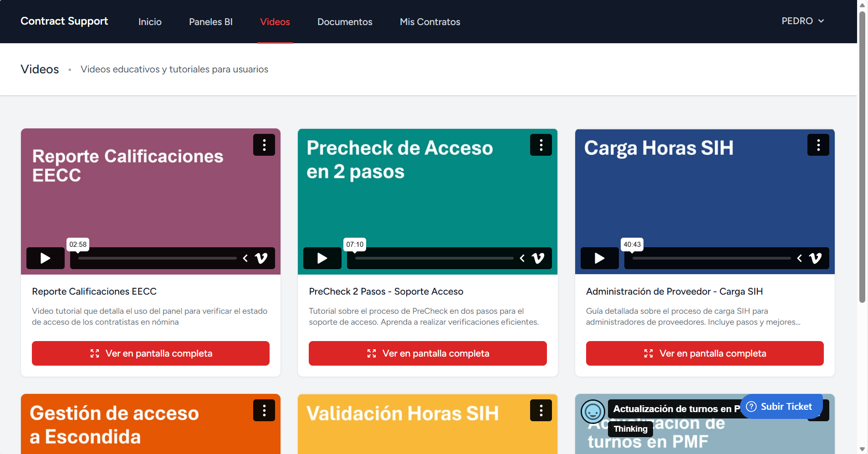
Task: Expand player controls chevron on Precheck de Acceso
Action: [522, 258]
